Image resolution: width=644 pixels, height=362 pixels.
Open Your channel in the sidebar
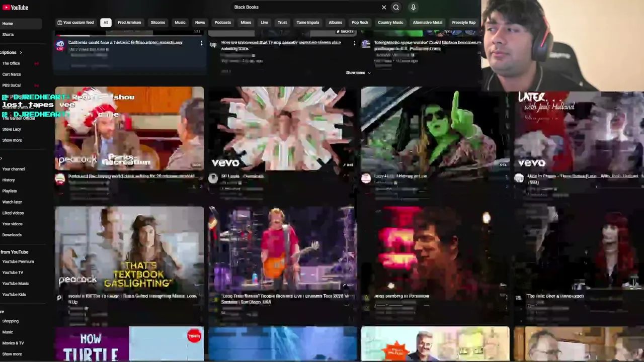(14, 169)
